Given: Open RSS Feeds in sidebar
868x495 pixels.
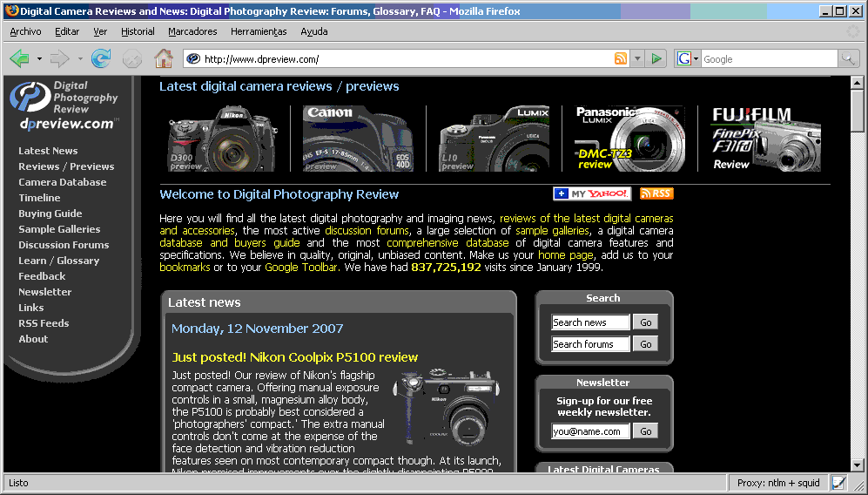Looking at the screenshot, I should [x=44, y=323].
